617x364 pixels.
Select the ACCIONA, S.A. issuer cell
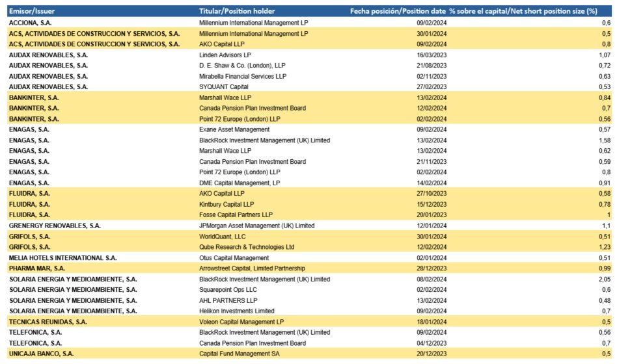point(30,23)
